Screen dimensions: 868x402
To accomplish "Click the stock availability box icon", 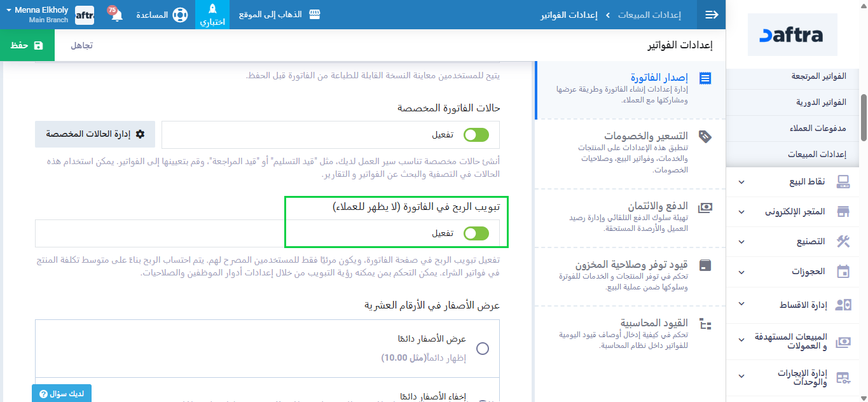I will (x=705, y=265).
